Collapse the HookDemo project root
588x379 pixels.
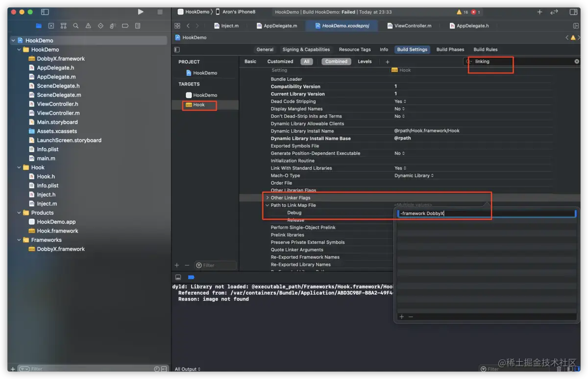click(13, 41)
